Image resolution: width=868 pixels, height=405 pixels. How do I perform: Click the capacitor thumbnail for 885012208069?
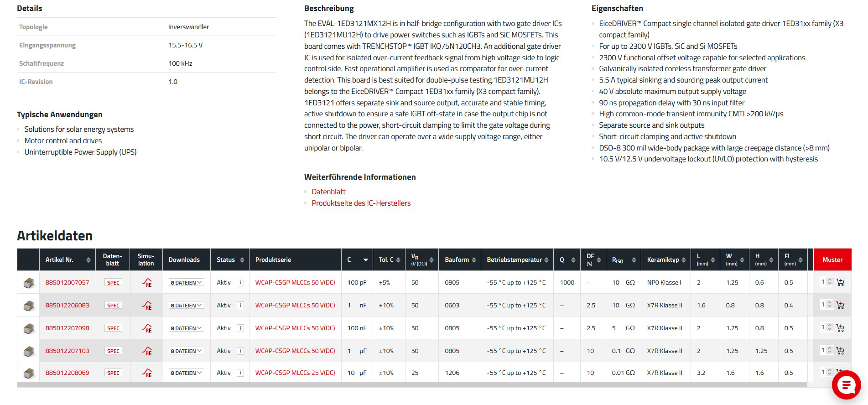click(29, 373)
